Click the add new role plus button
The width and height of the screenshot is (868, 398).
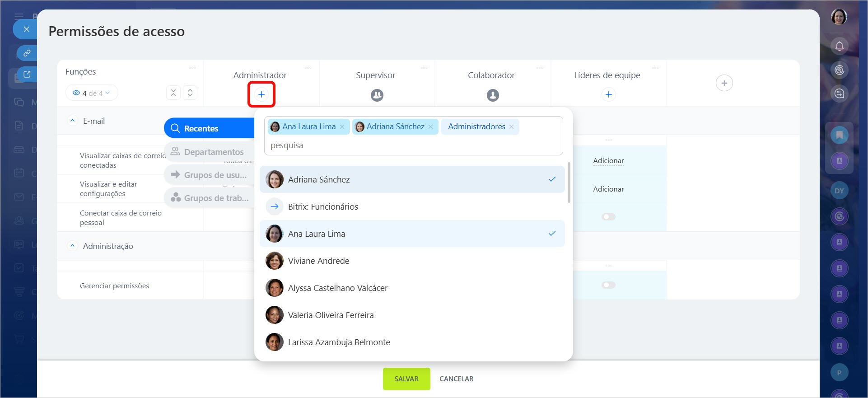coord(724,83)
